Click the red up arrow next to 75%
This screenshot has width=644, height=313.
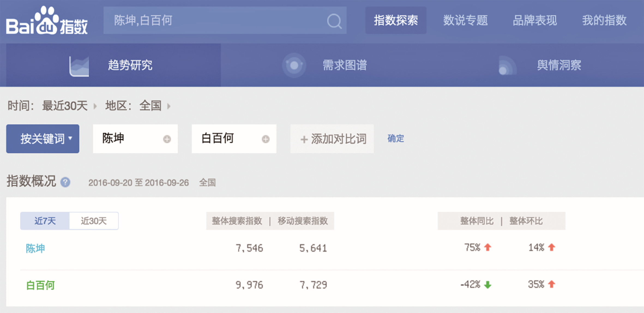pyautogui.click(x=487, y=247)
